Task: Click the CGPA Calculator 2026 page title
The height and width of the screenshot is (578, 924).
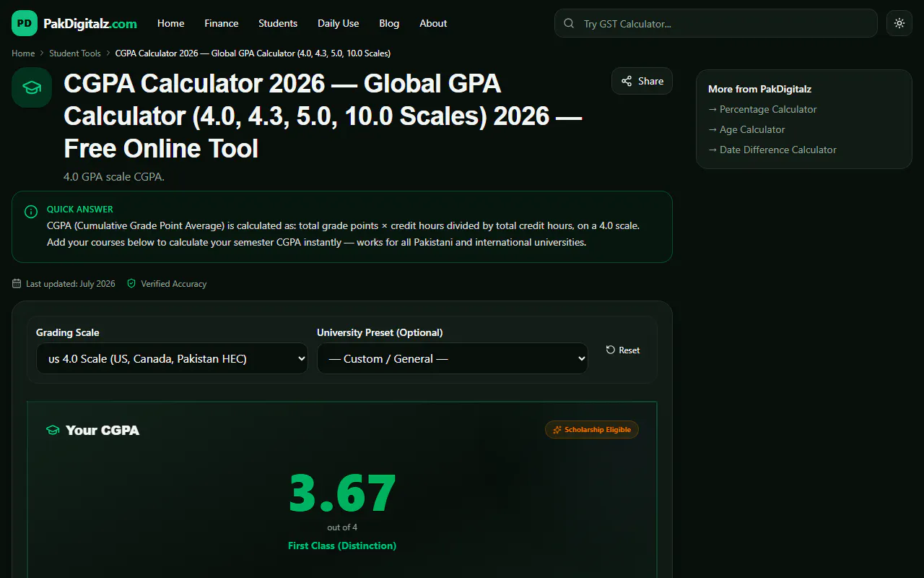Action: pyautogui.click(x=323, y=116)
